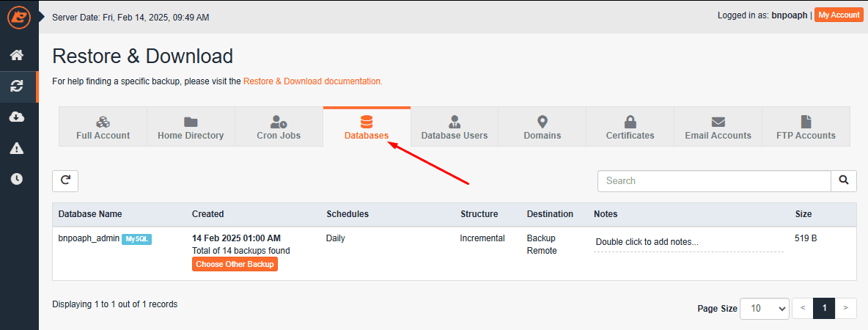Expand the Page Size dropdown
868x330 pixels.
[x=765, y=309]
